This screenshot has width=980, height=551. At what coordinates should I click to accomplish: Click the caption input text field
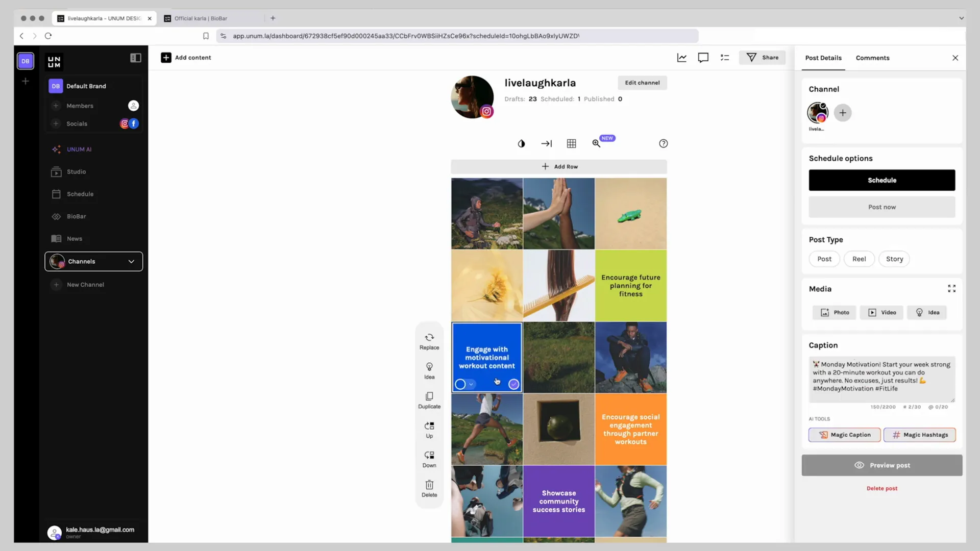click(x=881, y=379)
